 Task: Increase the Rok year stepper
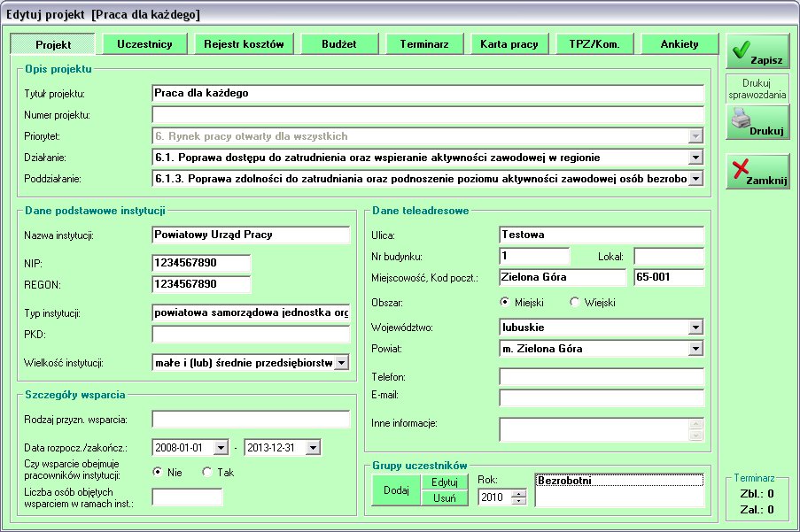click(x=519, y=493)
